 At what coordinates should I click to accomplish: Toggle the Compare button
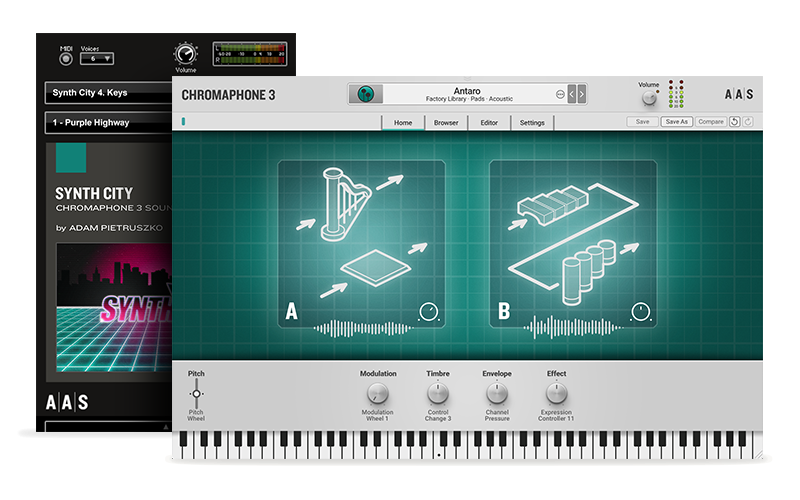[710, 122]
